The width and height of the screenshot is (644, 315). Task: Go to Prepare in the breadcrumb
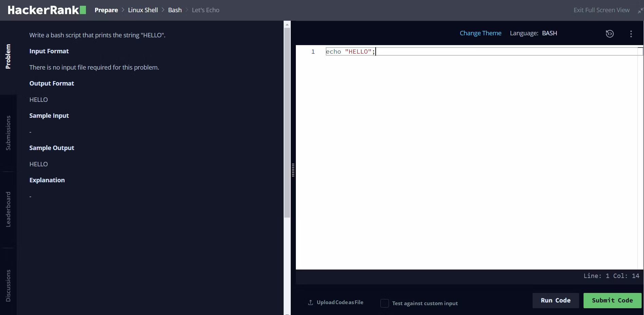tap(106, 10)
